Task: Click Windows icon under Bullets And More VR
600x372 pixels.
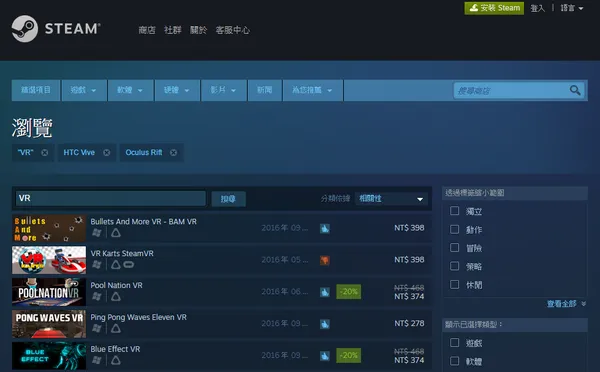Action: point(97,233)
